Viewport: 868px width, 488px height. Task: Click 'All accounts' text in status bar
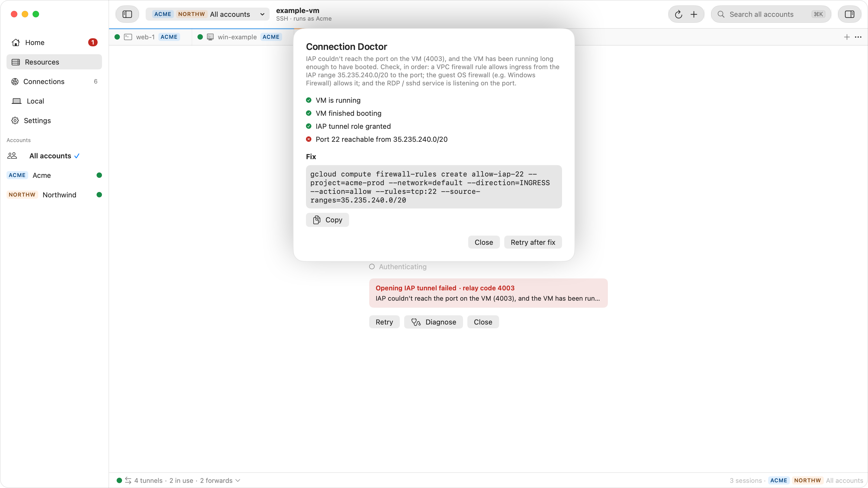(844, 481)
